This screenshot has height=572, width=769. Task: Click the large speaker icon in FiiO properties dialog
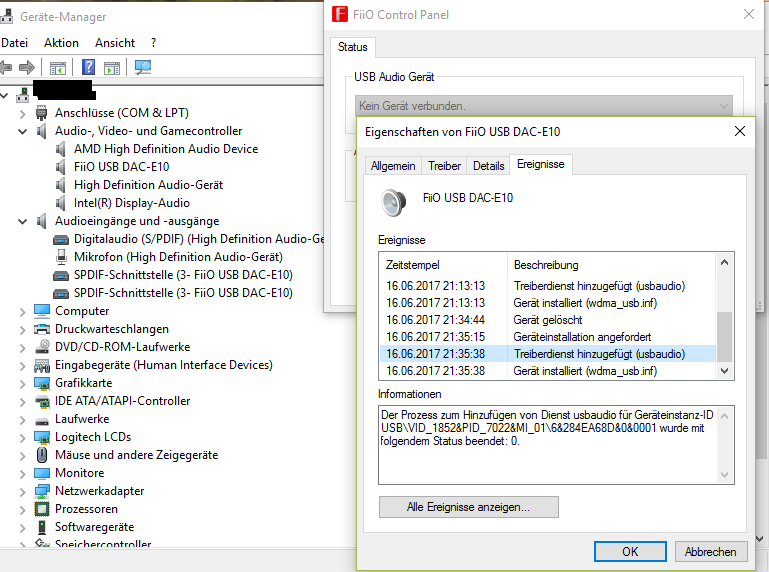pos(394,202)
